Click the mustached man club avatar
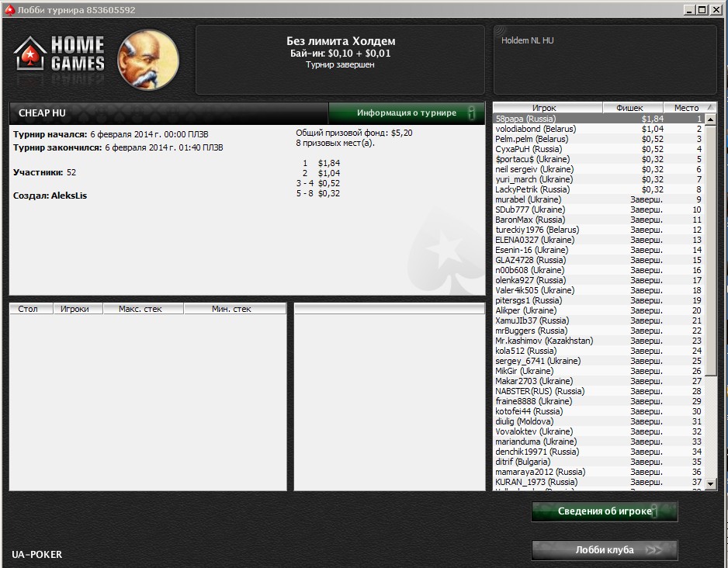The width and height of the screenshot is (728, 568). point(148,60)
